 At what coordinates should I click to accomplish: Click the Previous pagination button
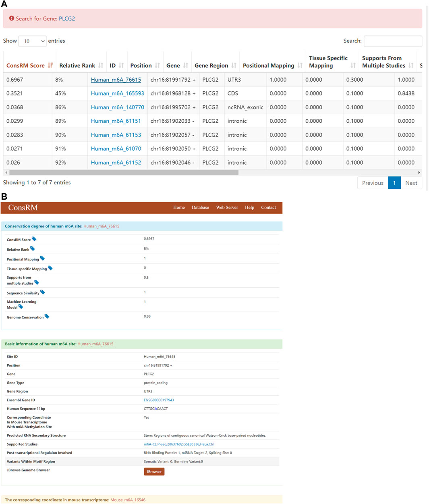[373, 183]
